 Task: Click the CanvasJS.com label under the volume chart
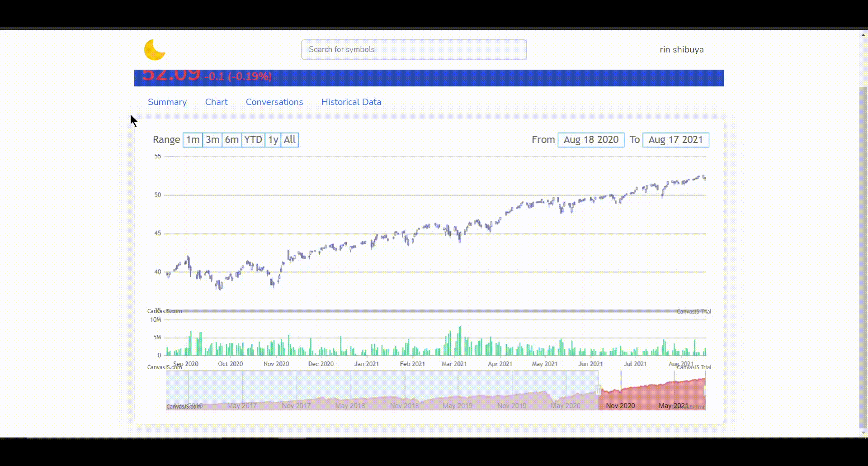(x=165, y=367)
